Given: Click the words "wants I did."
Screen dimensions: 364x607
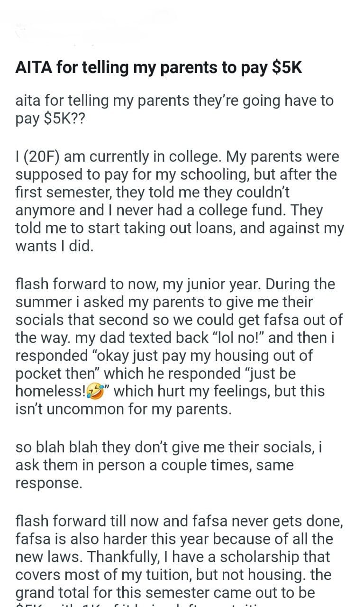Looking at the screenshot, I should 55,247.
